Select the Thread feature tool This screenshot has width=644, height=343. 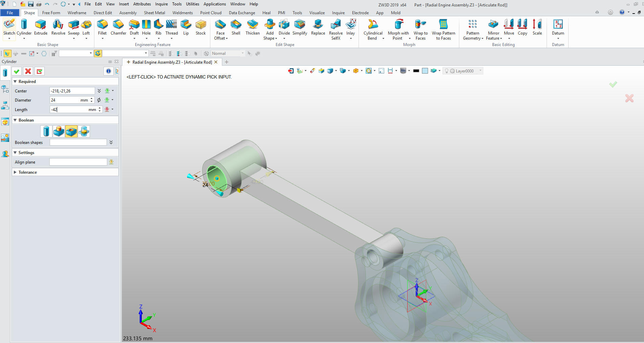pos(171,27)
